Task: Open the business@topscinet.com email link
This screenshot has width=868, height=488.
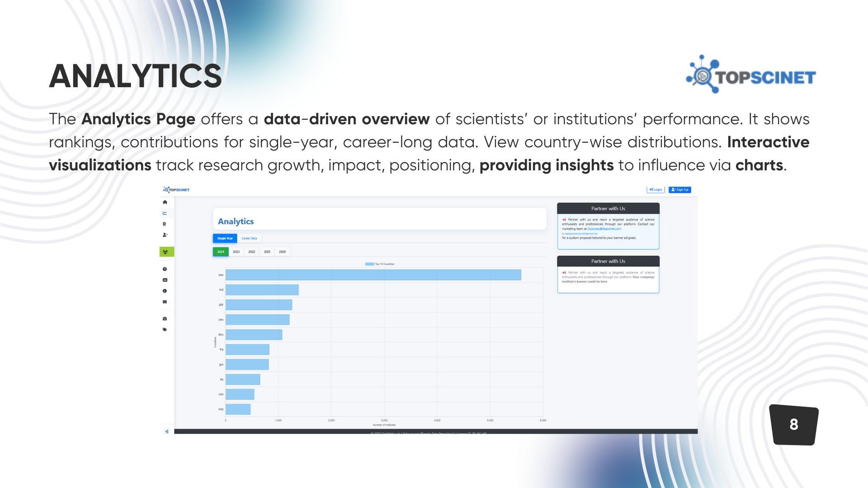Action: pyautogui.click(x=604, y=229)
